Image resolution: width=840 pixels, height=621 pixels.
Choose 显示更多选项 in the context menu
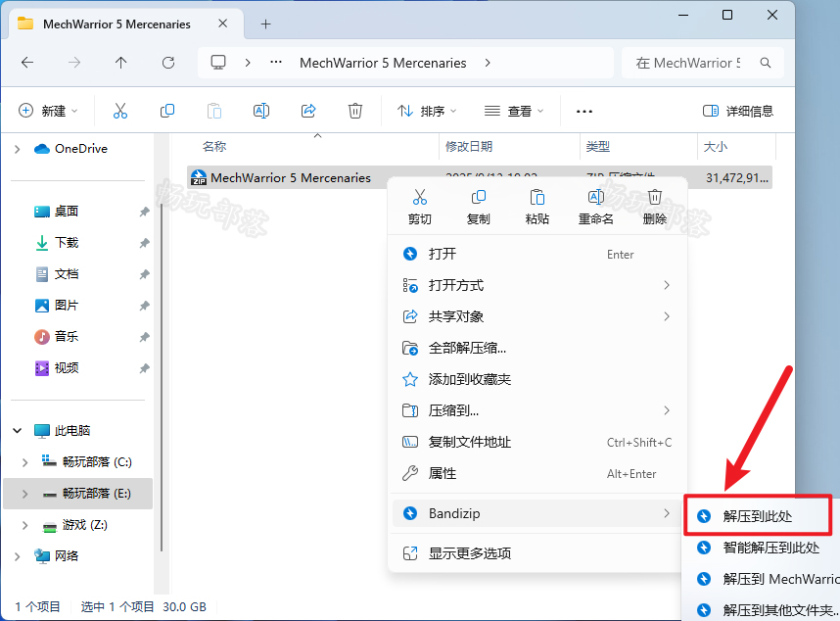[x=537, y=553]
